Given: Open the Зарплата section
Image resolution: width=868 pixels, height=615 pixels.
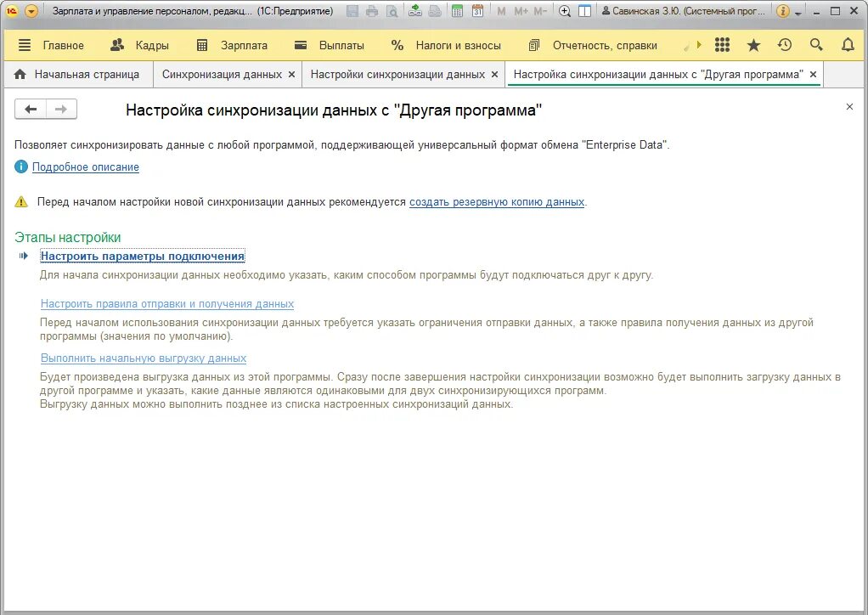Looking at the screenshot, I should click(x=244, y=45).
